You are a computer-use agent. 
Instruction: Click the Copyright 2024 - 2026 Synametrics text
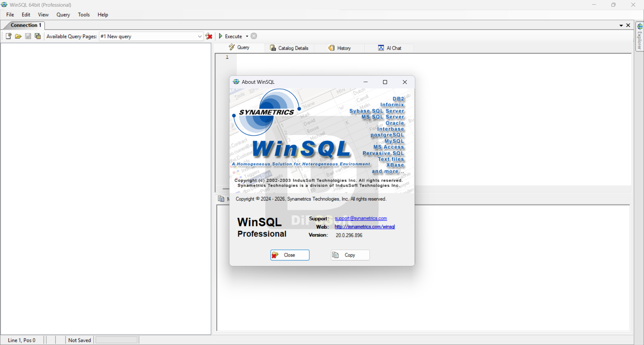coord(311,199)
